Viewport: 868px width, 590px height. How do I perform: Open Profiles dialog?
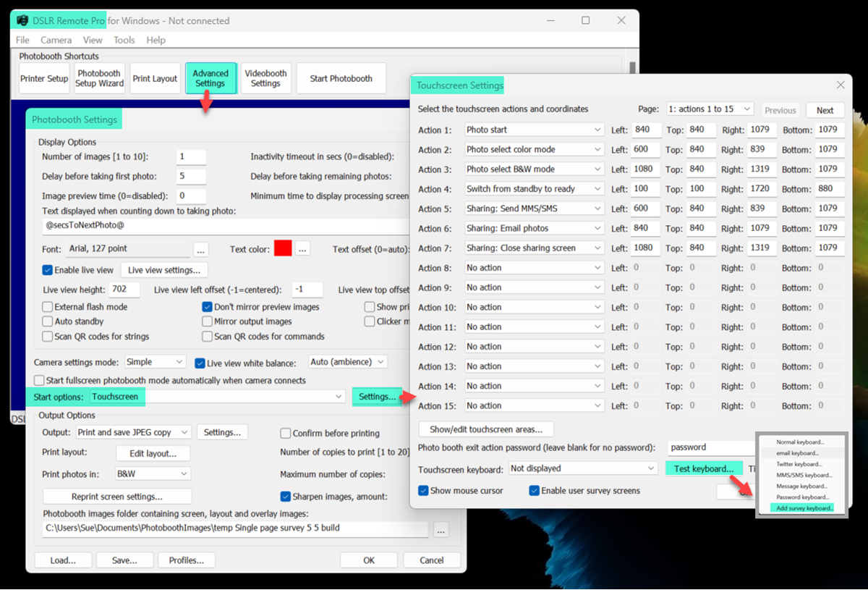pyautogui.click(x=187, y=560)
